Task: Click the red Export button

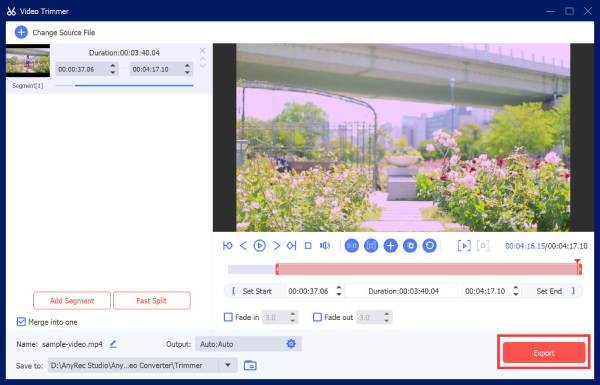Action: click(544, 352)
